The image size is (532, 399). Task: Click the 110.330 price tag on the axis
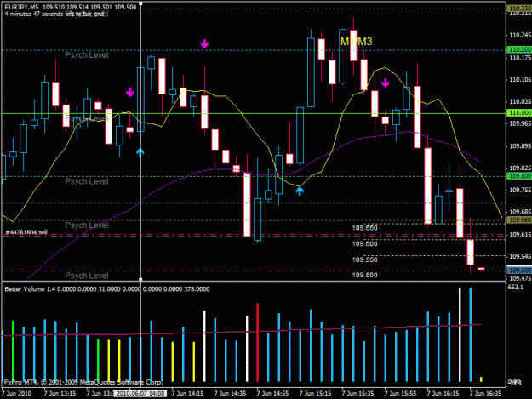[x=519, y=9]
